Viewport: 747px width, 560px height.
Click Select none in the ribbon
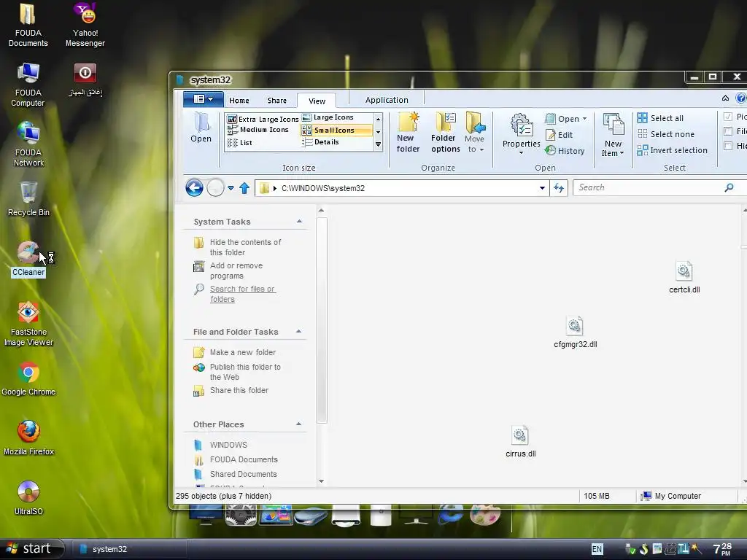[665, 134]
